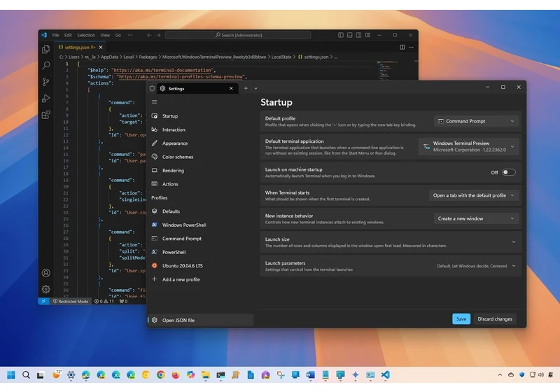Close the settings.json editor tab
560x392 pixels.
click(101, 47)
